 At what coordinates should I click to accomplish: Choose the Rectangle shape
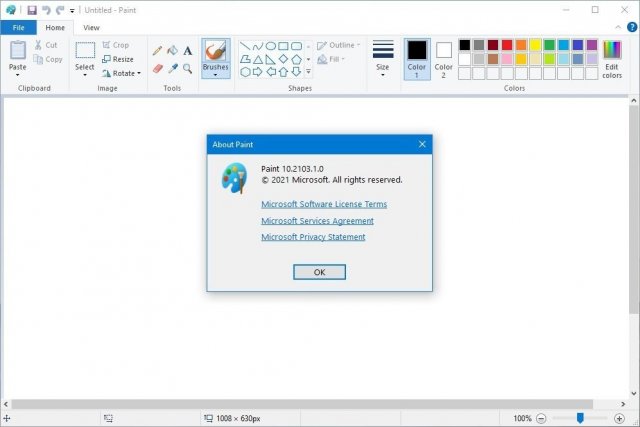click(283, 46)
